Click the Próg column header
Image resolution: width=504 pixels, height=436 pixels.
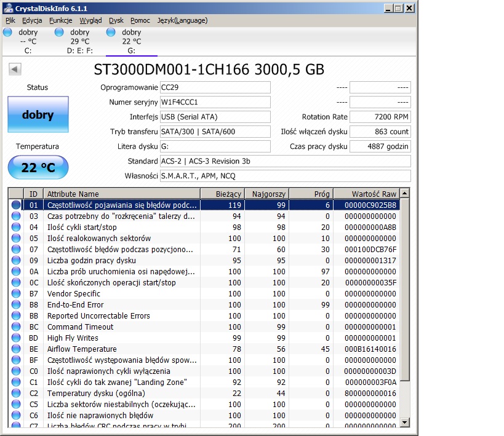coord(311,194)
